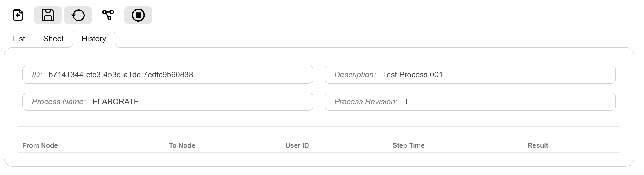Click the reload circular arrow icon
Viewport: 644px width, 175px height.
78,15
